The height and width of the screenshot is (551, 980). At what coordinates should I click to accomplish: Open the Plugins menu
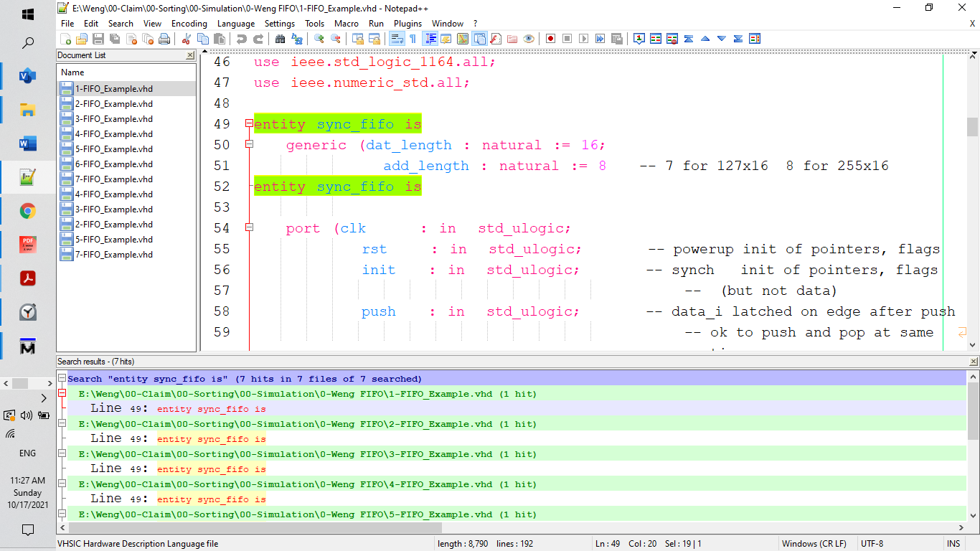pos(408,24)
